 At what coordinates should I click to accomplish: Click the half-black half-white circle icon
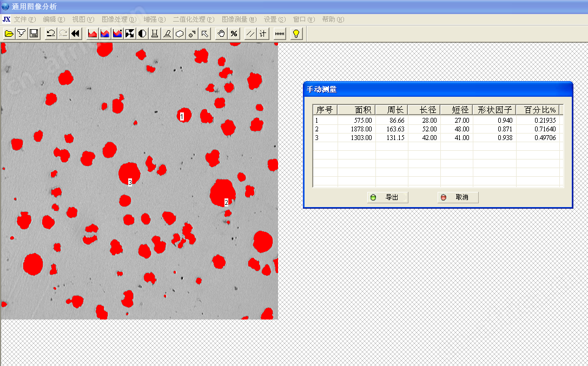point(142,34)
